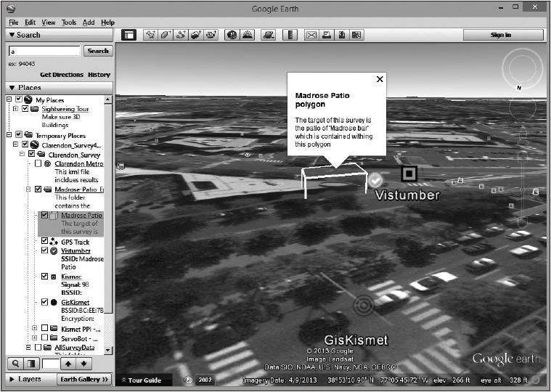Expand the Sightseeing Tour folder
The width and height of the screenshot is (551, 392).
pyautogui.click(x=16, y=109)
